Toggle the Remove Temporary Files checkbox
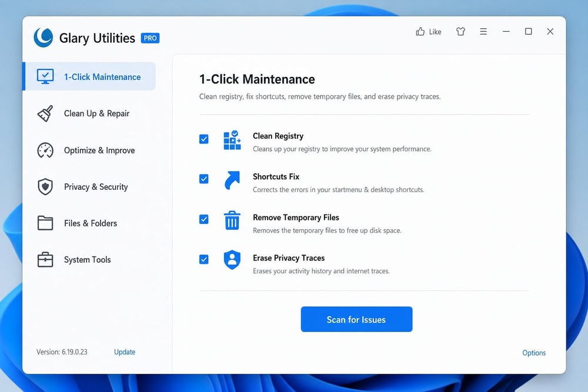Viewport: 588px width, 392px height. [203, 219]
